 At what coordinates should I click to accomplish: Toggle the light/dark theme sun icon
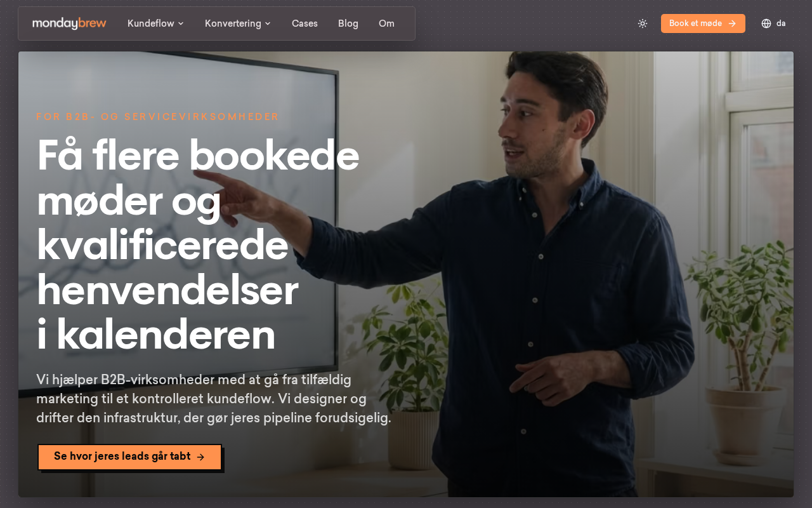[x=643, y=23]
